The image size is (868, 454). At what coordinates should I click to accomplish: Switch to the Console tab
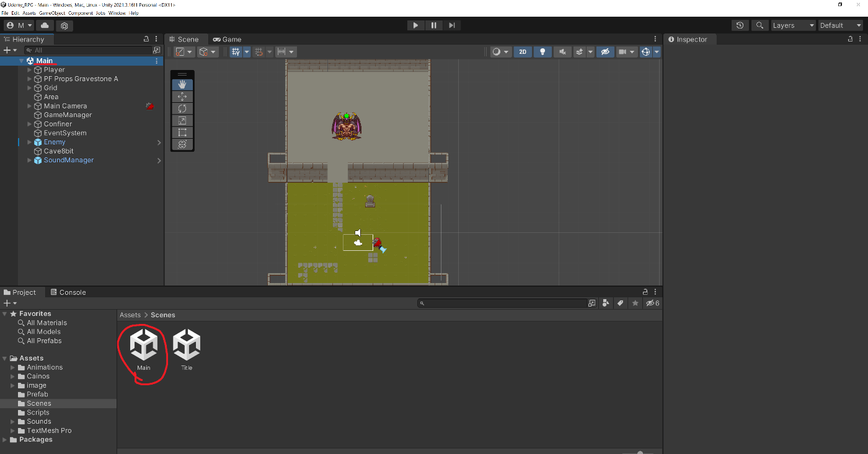click(68, 292)
